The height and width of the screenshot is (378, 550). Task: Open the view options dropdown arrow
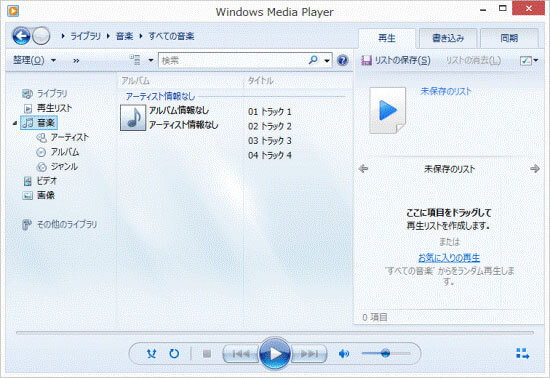coord(151,60)
